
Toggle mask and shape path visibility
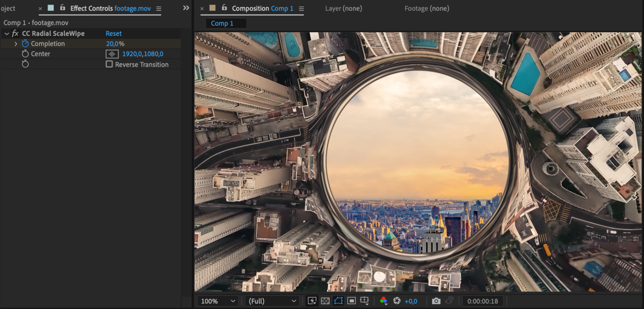pos(338,301)
